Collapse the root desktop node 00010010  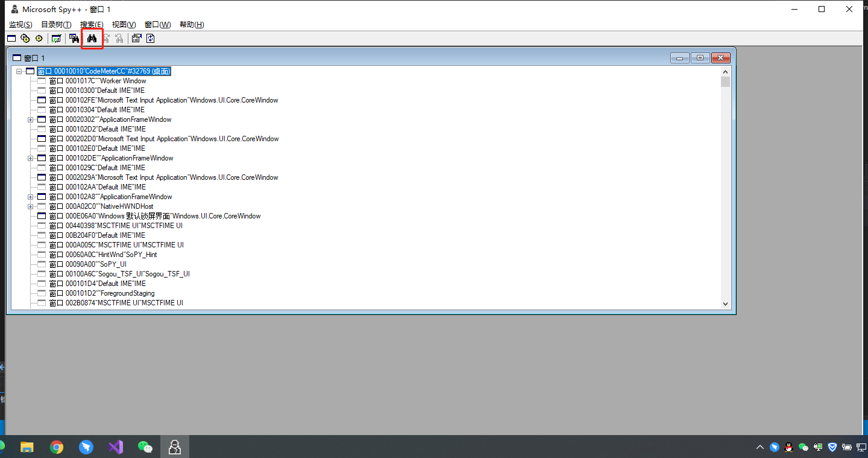pyautogui.click(x=19, y=71)
